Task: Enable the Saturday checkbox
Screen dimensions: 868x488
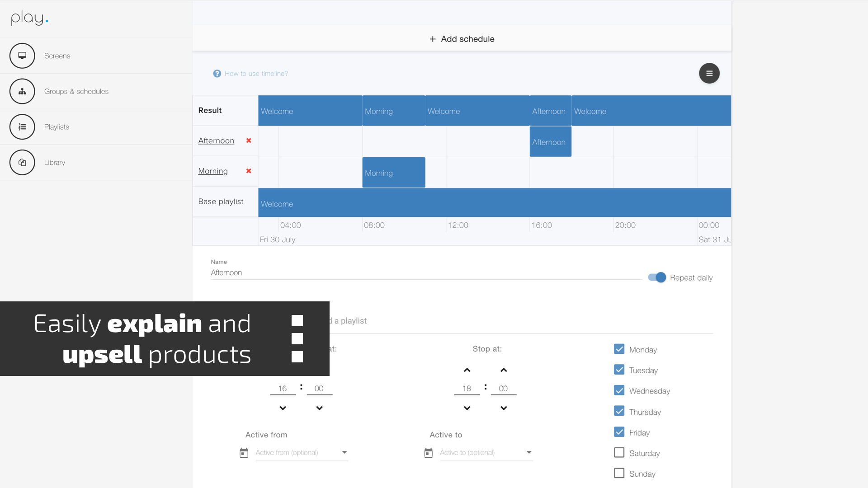Action: [619, 453]
